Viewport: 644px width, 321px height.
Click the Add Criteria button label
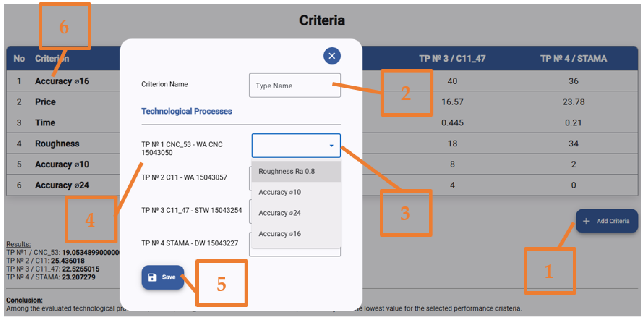(613, 221)
